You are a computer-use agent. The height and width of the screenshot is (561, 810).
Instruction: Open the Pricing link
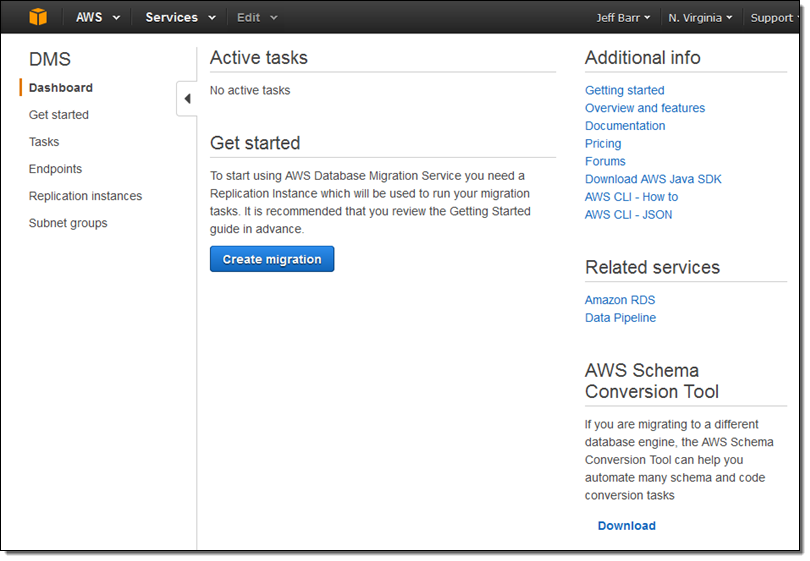tap(603, 144)
